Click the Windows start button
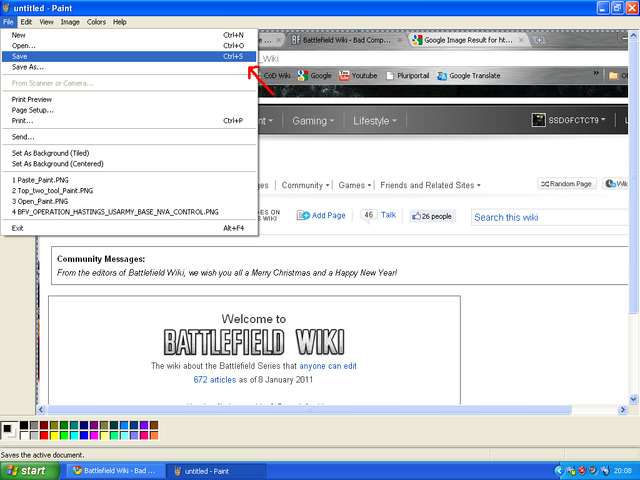The image size is (640, 480). pyautogui.click(x=29, y=471)
